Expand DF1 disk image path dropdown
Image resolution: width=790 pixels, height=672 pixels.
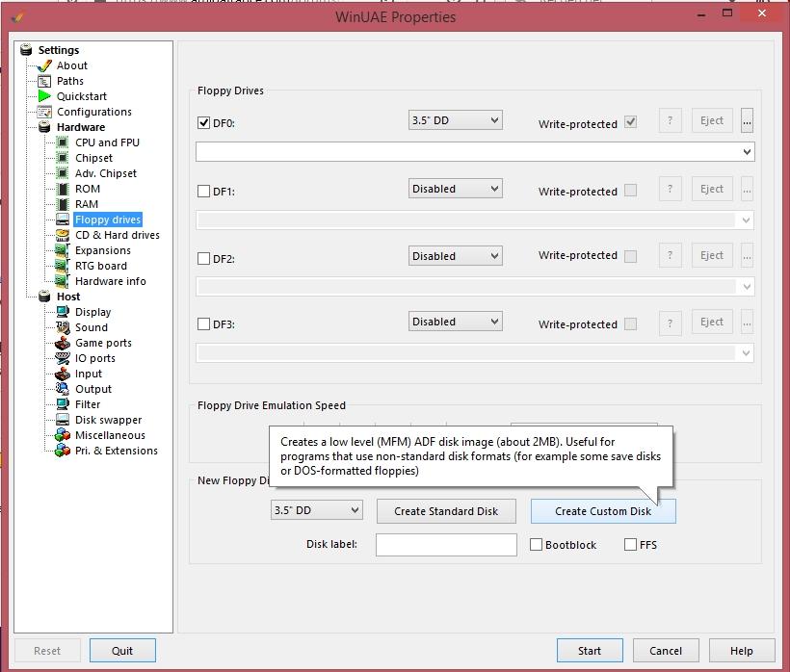747,220
